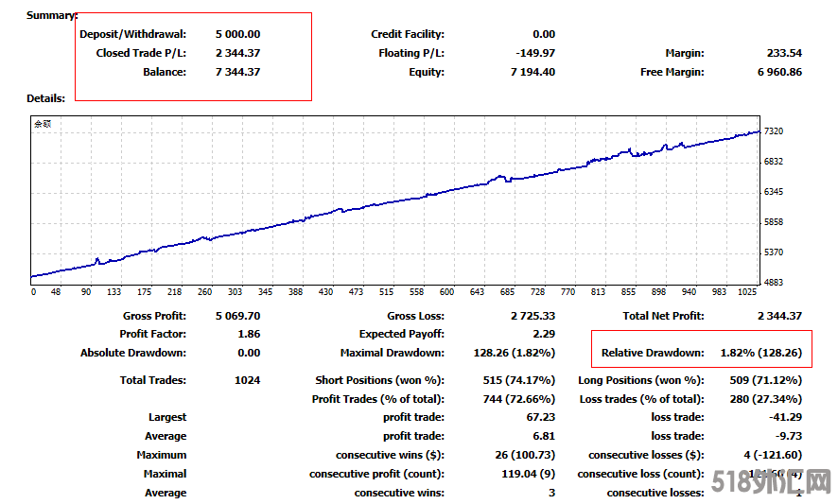The width and height of the screenshot is (838, 504).
Task: Click the "7320" y-axis label
Action: click(x=774, y=130)
